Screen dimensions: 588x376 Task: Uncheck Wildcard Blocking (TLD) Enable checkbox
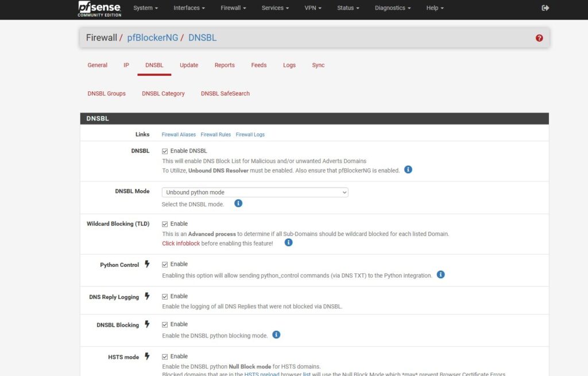165,224
